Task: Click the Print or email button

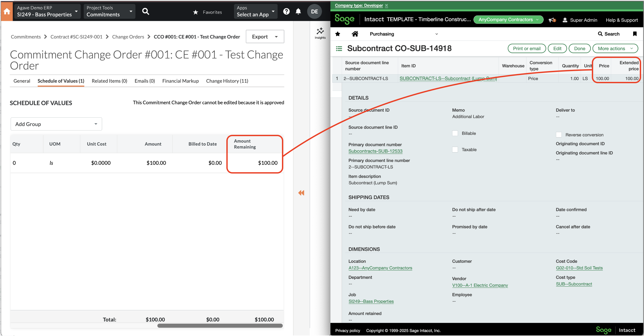Action: coord(526,48)
